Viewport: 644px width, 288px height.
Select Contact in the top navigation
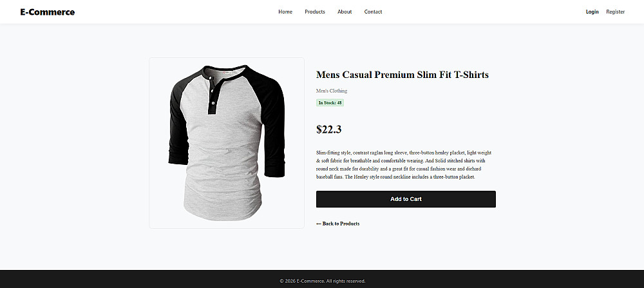(373, 12)
